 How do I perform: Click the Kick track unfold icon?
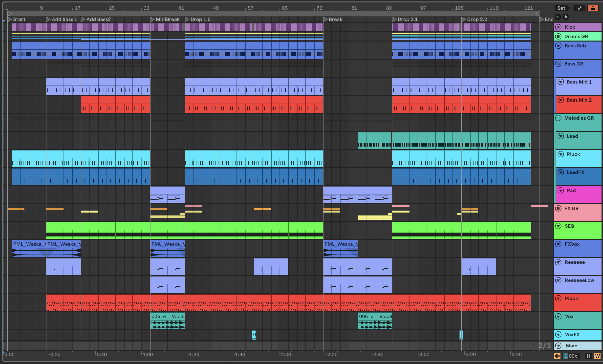(x=558, y=27)
